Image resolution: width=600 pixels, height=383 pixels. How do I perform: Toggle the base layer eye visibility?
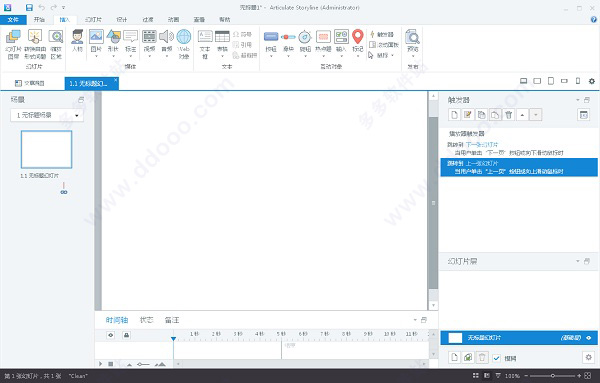pos(589,338)
